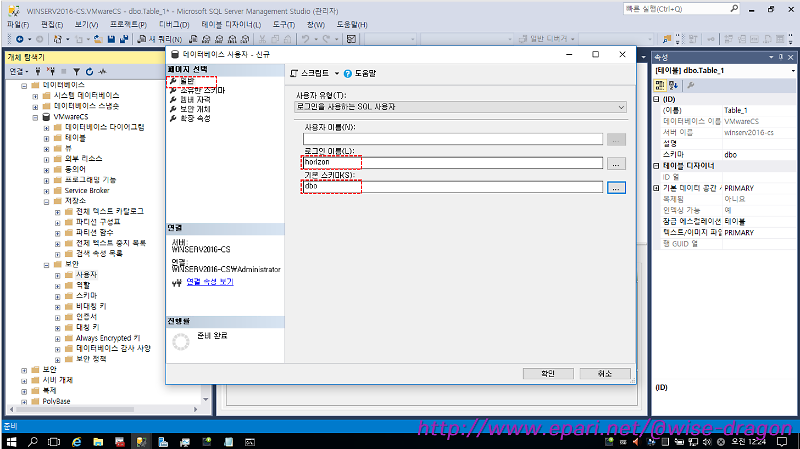The image size is (800, 449).
Task: Click the Navigate Backward toolbar icon
Action: [x=20, y=39]
